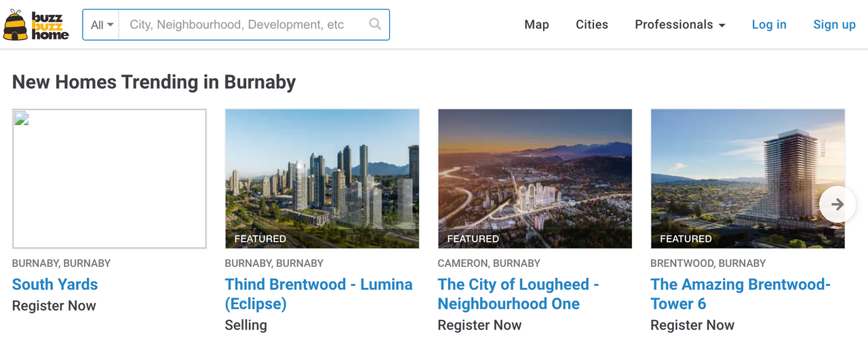
Task: Open Thind Brentwood - Lumina (Eclipse) link
Action: (x=319, y=294)
